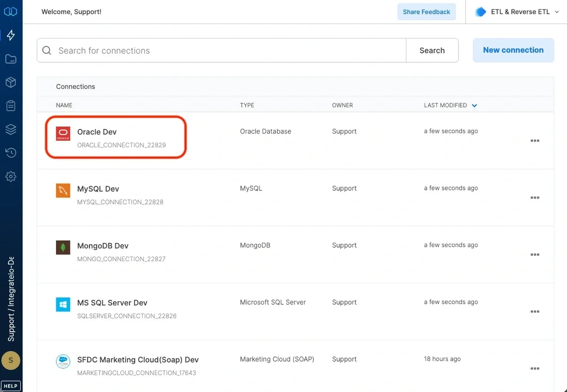Open the history clock sidebar icon
Image resolution: width=567 pixels, height=392 pixels.
[11, 153]
